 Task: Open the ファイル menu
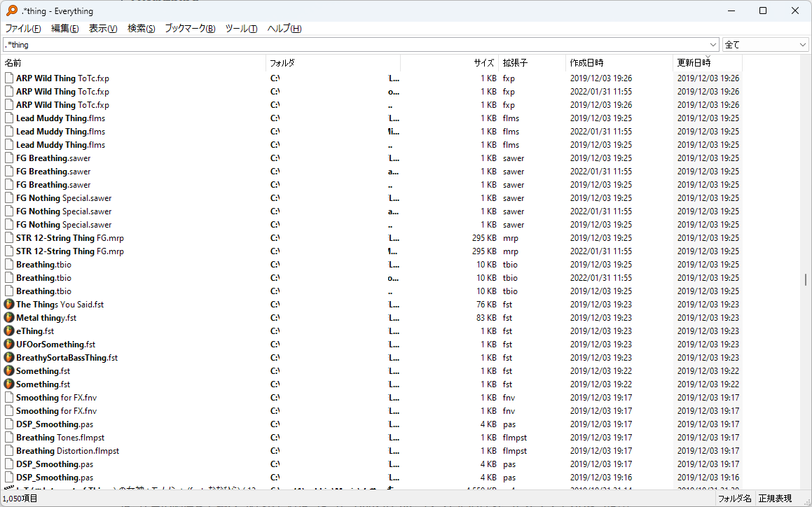[23, 29]
